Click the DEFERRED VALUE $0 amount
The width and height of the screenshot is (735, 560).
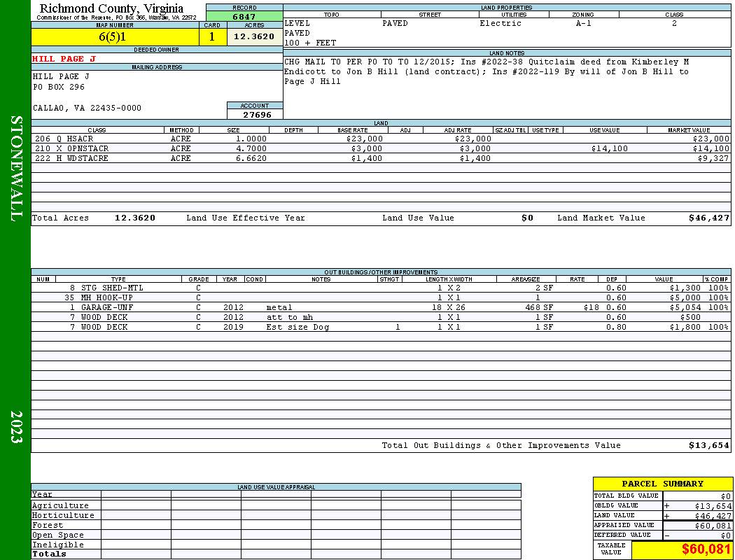tap(725, 535)
